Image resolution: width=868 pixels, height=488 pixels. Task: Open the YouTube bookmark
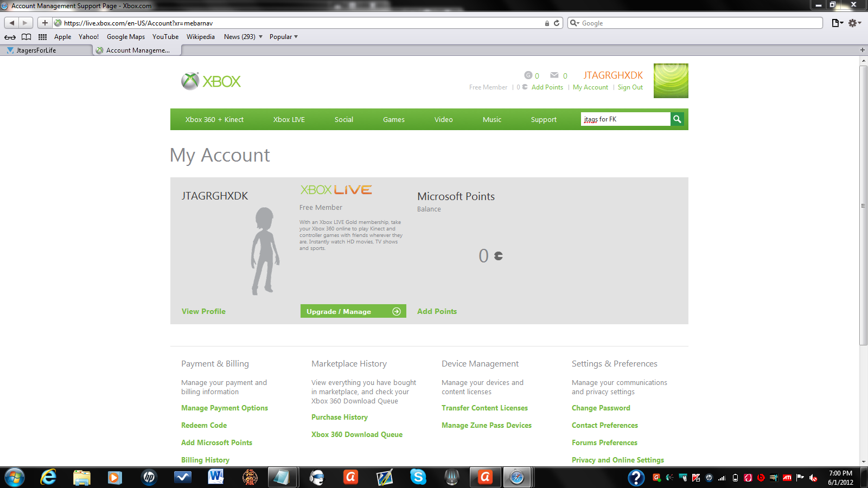[165, 37]
